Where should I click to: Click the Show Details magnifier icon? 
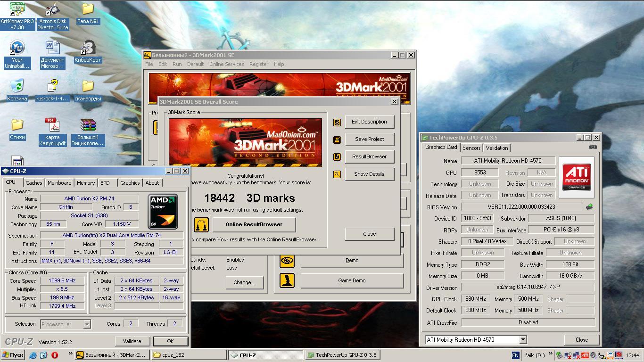(337, 174)
